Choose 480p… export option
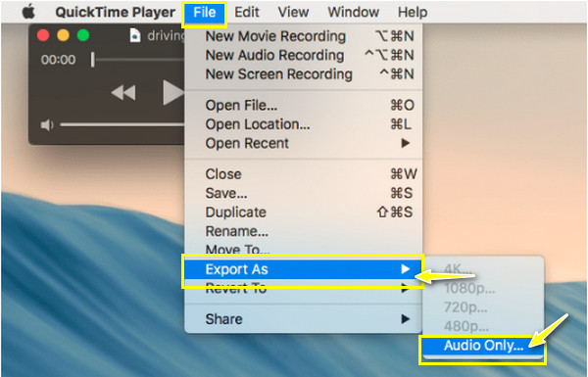The image size is (588, 377). (x=483, y=326)
